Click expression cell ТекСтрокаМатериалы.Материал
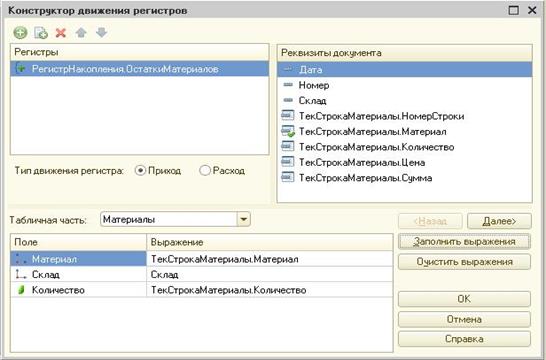This screenshot has height=360, width=546. click(x=270, y=259)
